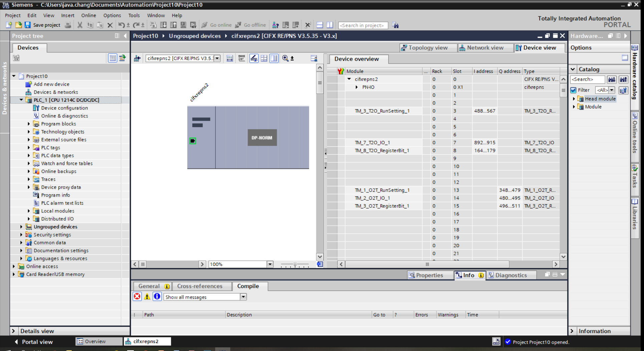Image resolution: width=644 pixels, height=351 pixels.
Task: Click the Paste icon in toolbar
Action: point(100,25)
